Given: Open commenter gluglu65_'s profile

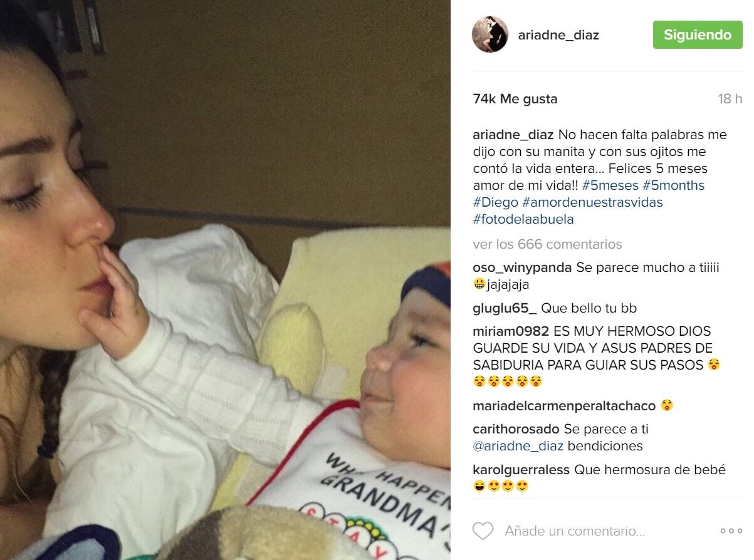Looking at the screenshot, I should click(x=505, y=308).
